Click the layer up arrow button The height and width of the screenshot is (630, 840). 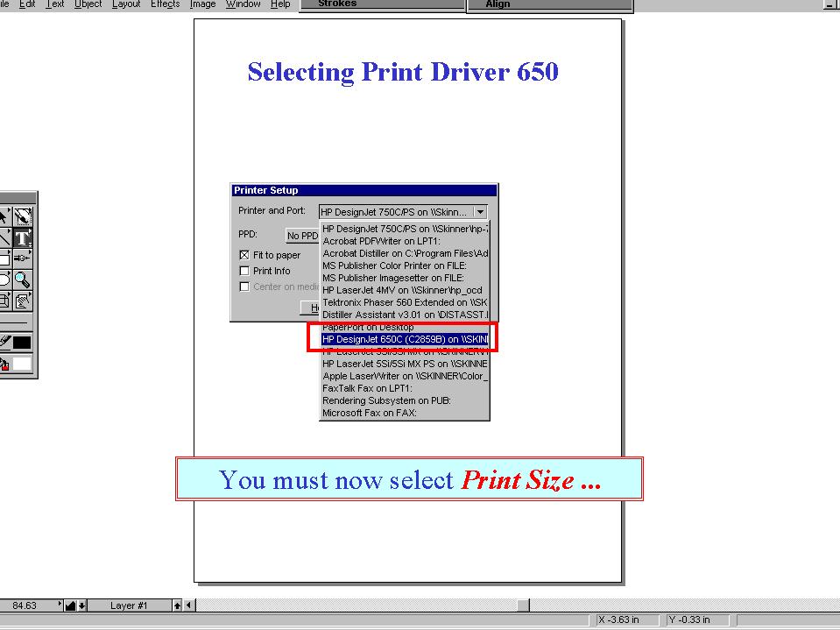tap(177, 605)
